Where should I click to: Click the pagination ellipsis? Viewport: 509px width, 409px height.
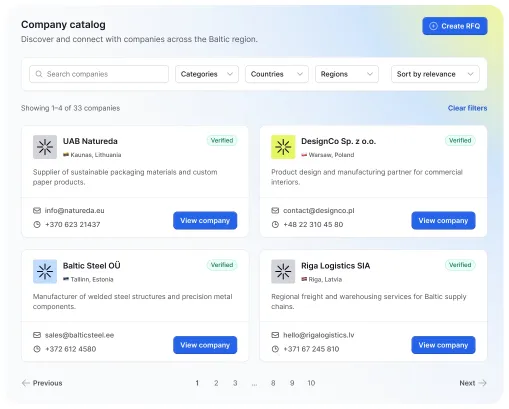point(254,384)
